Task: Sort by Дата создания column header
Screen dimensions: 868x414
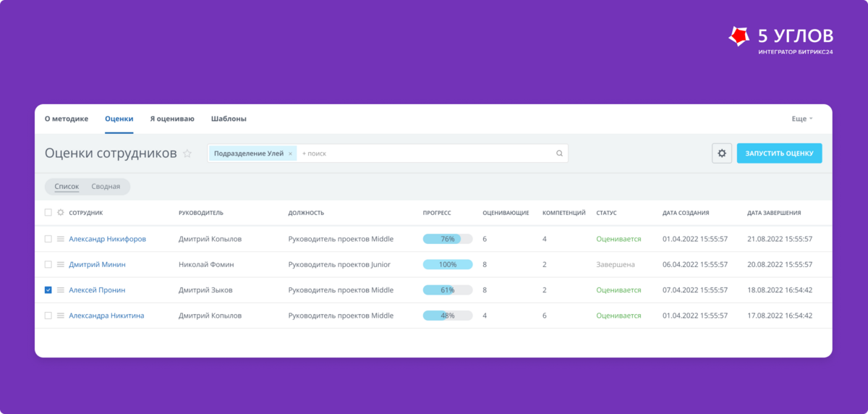Action: [x=686, y=213]
